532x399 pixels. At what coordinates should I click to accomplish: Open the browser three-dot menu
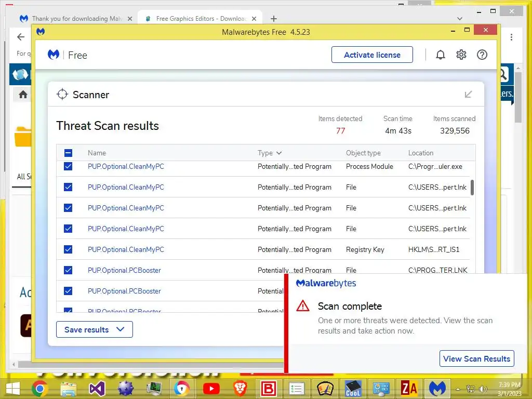(x=511, y=37)
